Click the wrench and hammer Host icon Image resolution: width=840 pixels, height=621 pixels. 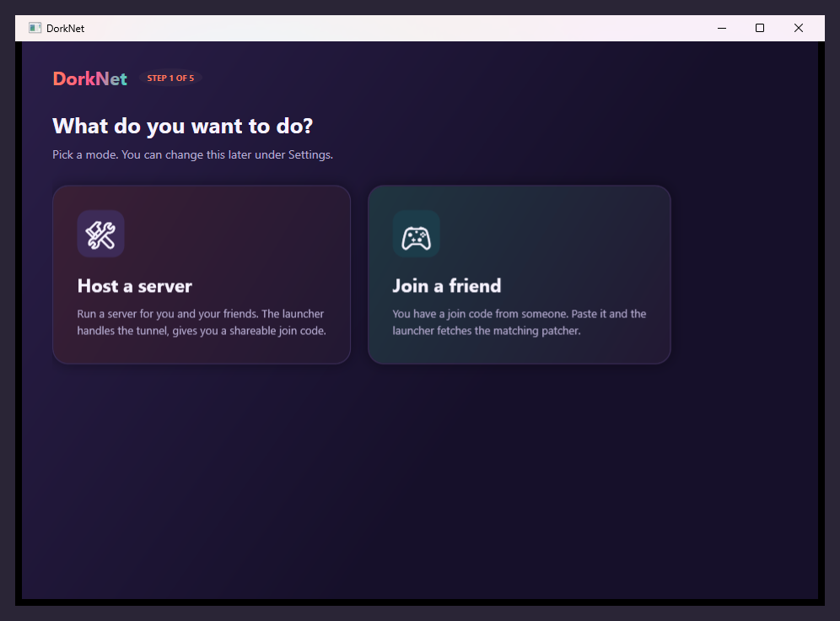click(x=100, y=235)
